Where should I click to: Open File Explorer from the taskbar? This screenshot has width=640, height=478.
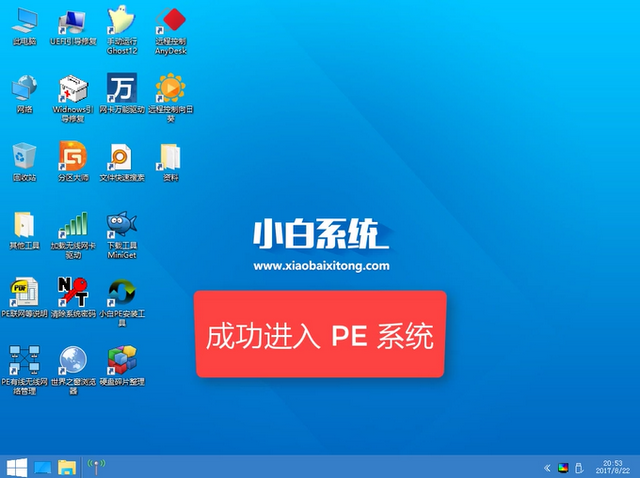(x=67, y=467)
